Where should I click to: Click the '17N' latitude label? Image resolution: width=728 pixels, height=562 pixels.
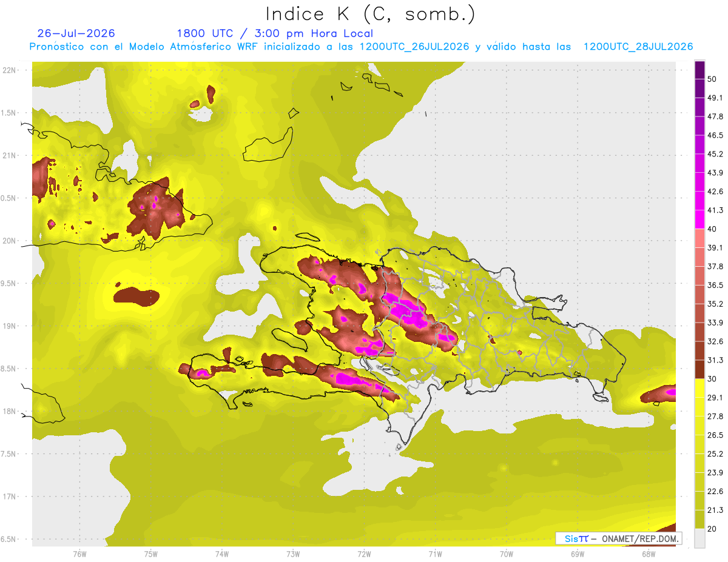coord(10,497)
